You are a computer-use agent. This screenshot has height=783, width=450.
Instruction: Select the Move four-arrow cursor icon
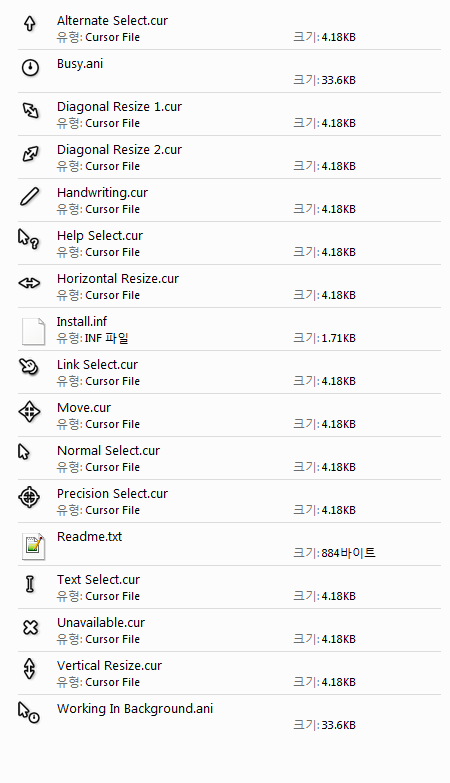pyautogui.click(x=29, y=411)
